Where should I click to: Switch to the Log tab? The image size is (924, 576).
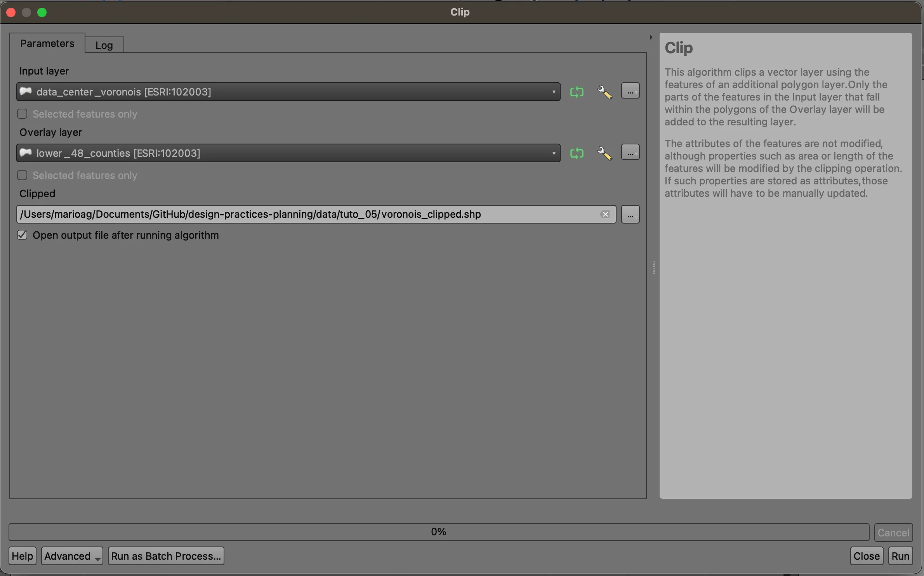[x=104, y=45]
